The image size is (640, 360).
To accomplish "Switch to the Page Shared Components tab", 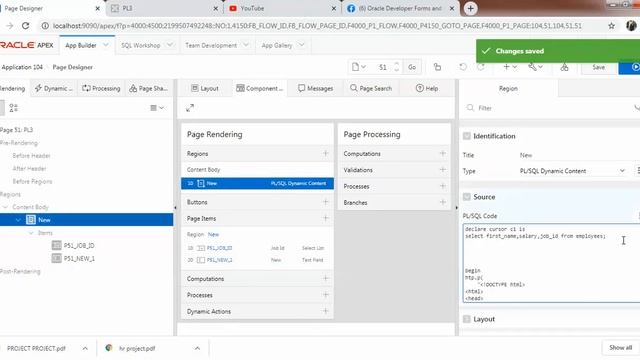I will pyautogui.click(x=148, y=88).
